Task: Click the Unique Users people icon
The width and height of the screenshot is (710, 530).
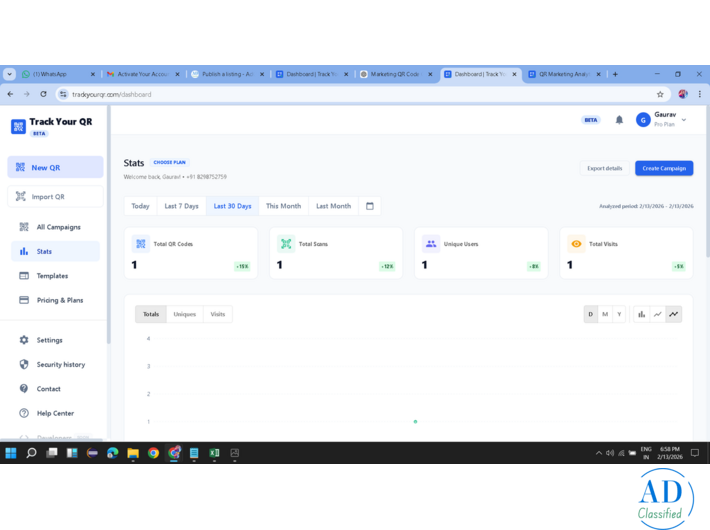Action: [431, 244]
